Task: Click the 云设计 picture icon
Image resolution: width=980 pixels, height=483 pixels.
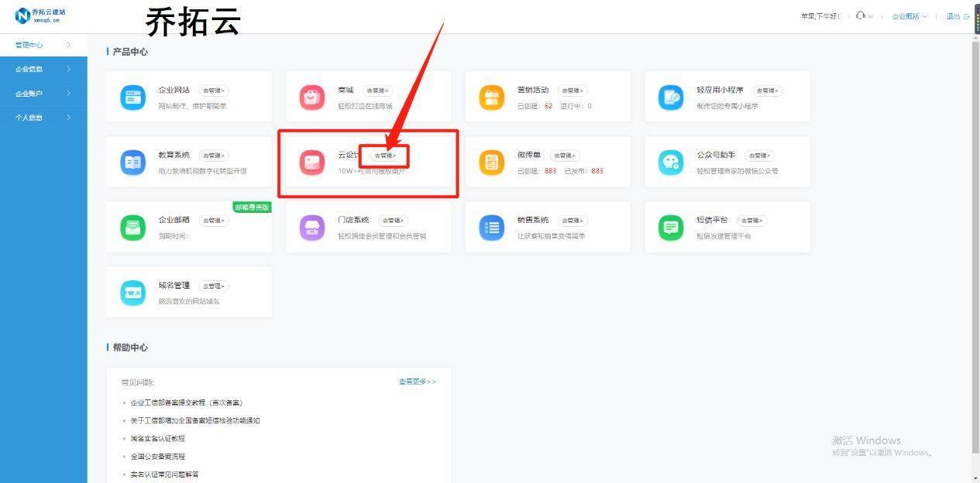Action: (x=312, y=163)
